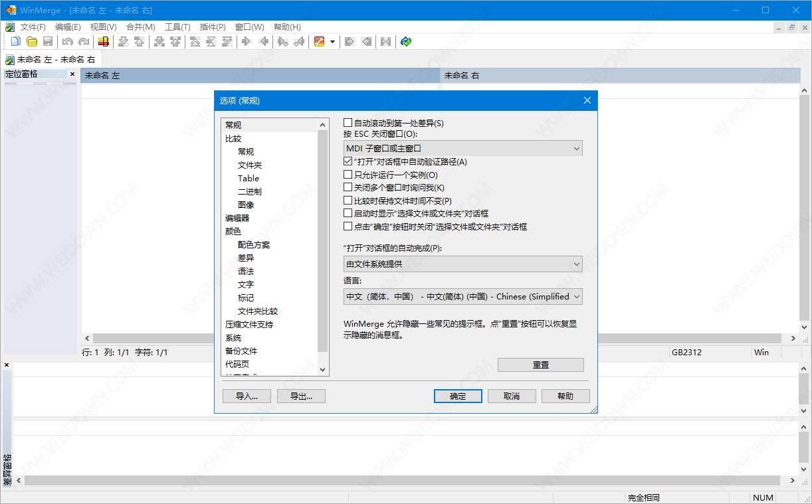Click down arrow of options list scrollbar

point(323,369)
